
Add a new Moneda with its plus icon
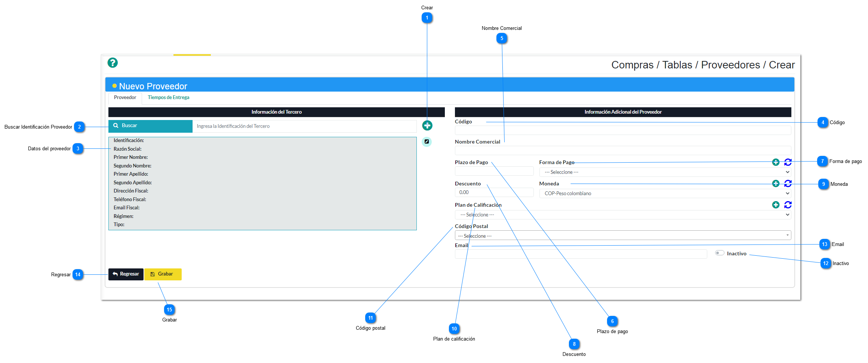coord(776,184)
